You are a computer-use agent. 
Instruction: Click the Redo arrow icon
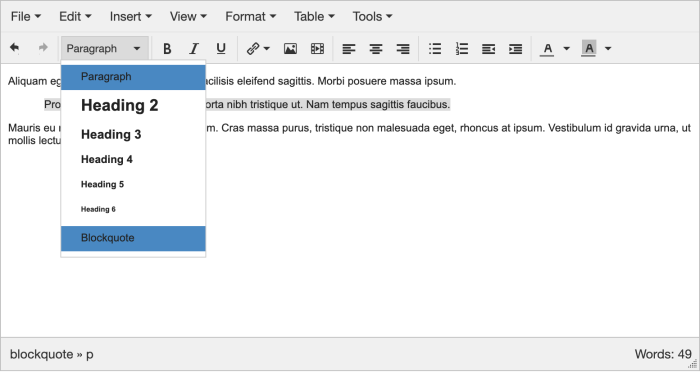[x=43, y=48]
